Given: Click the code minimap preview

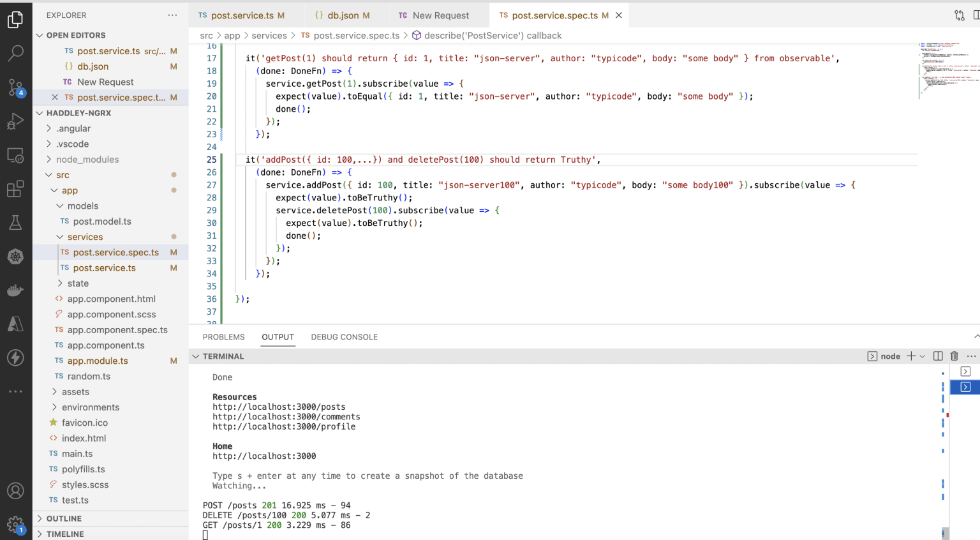Looking at the screenshot, I should coord(947,70).
